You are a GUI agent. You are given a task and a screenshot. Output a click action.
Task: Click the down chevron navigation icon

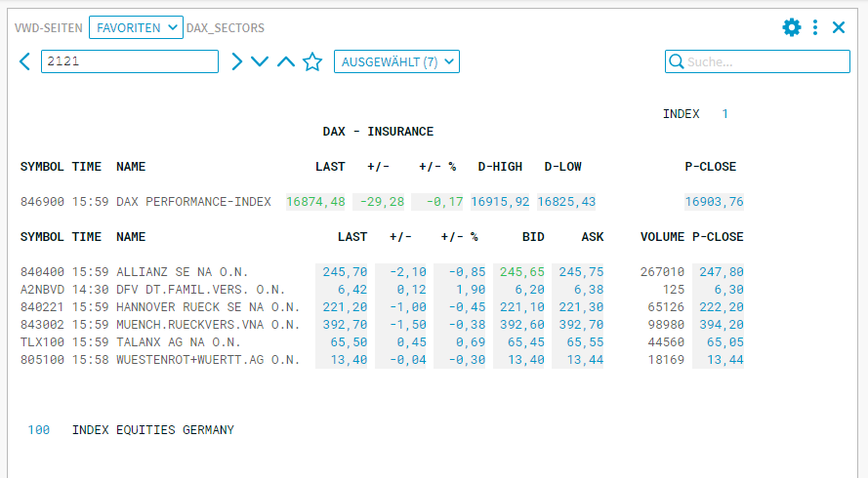pos(260,62)
